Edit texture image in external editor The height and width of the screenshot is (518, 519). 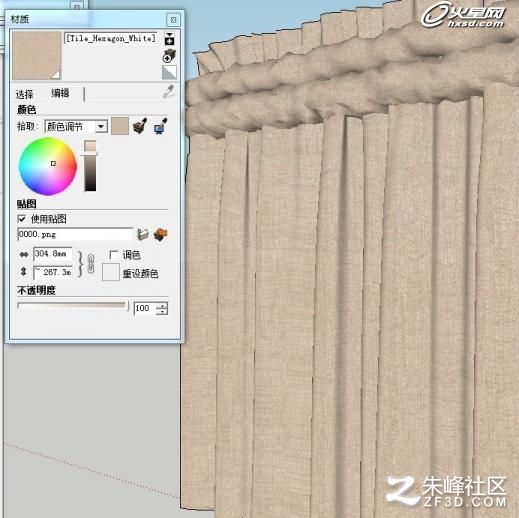click(x=161, y=234)
